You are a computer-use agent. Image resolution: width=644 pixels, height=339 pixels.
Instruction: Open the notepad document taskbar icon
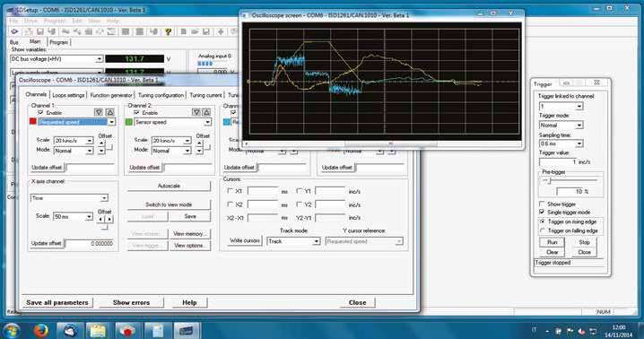[157, 330]
